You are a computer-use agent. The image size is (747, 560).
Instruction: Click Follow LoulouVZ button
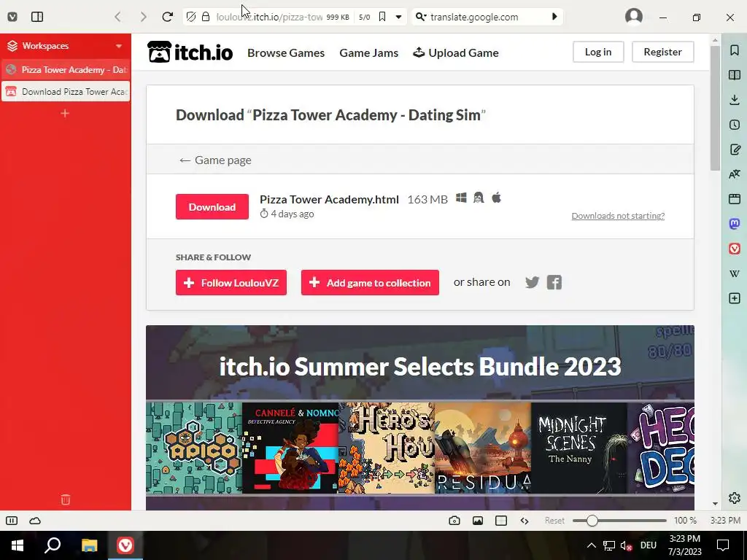[231, 283]
